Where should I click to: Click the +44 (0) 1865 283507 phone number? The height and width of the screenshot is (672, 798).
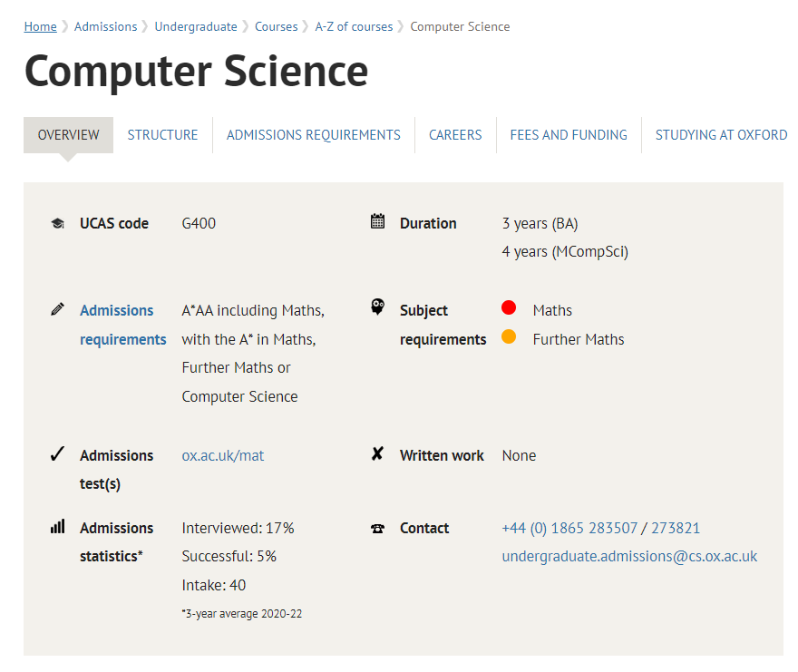point(569,528)
